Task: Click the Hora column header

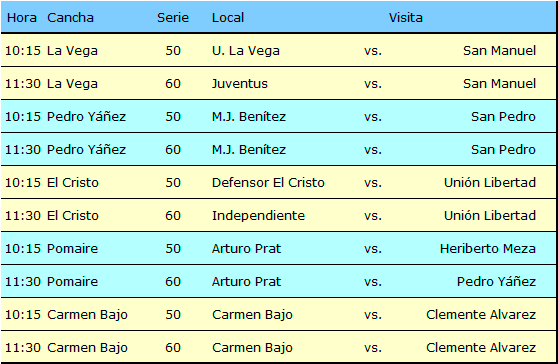Action: (x=22, y=17)
